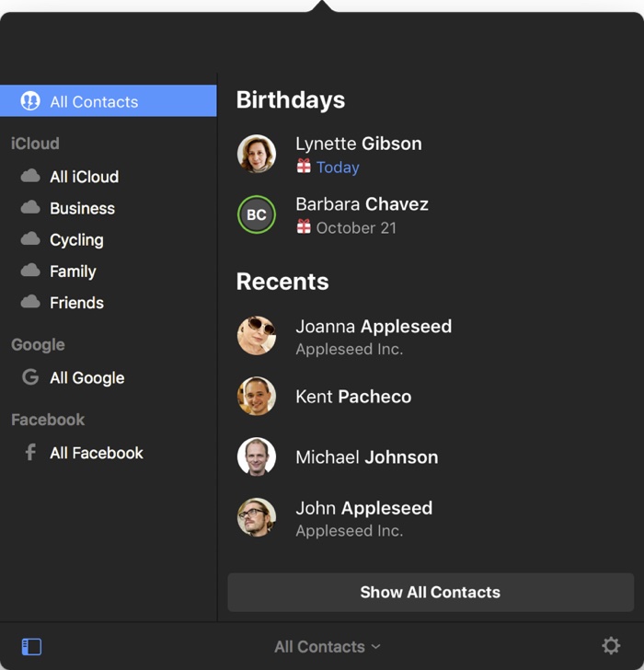Select the All Facebook group
The image size is (644, 670).
[x=96, y=453]
